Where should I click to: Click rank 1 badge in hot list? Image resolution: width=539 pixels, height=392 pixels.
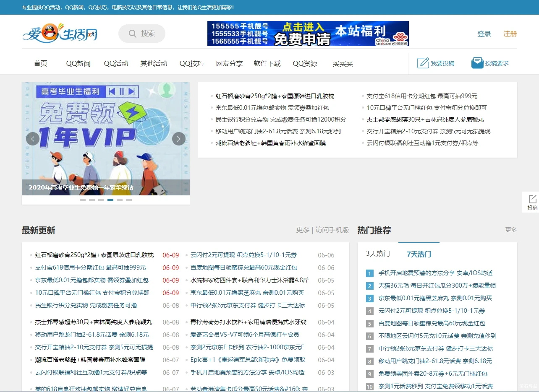click(x=369, y=273)
